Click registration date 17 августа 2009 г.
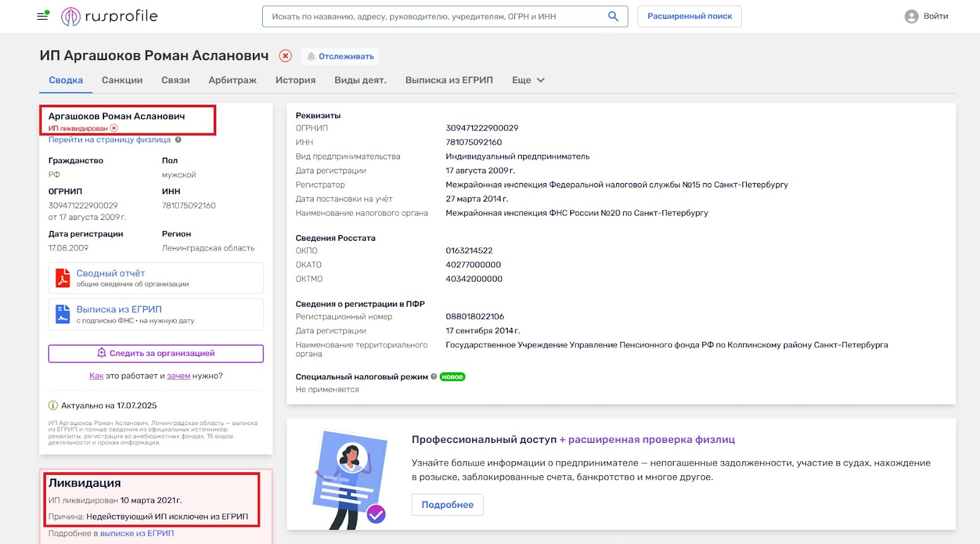 pos(480,170)
